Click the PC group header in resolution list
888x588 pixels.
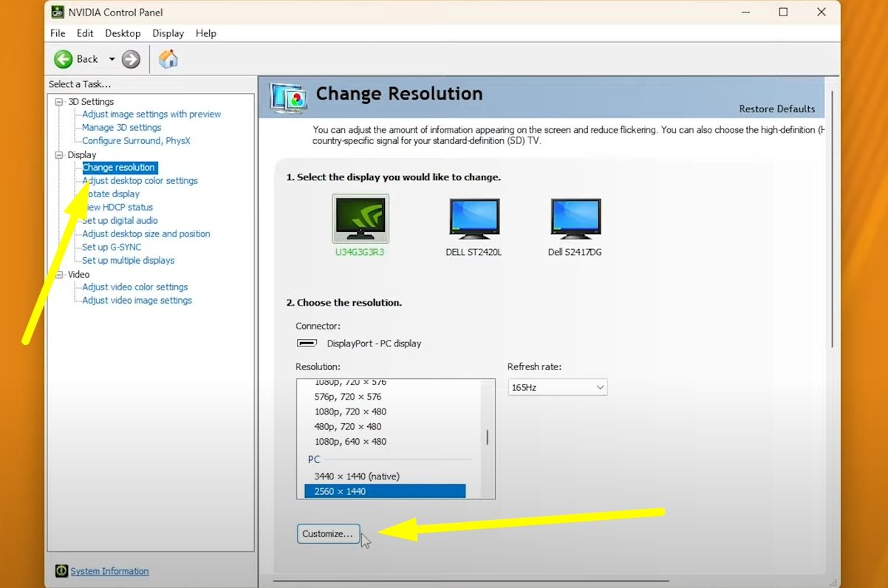click(315, 459)
